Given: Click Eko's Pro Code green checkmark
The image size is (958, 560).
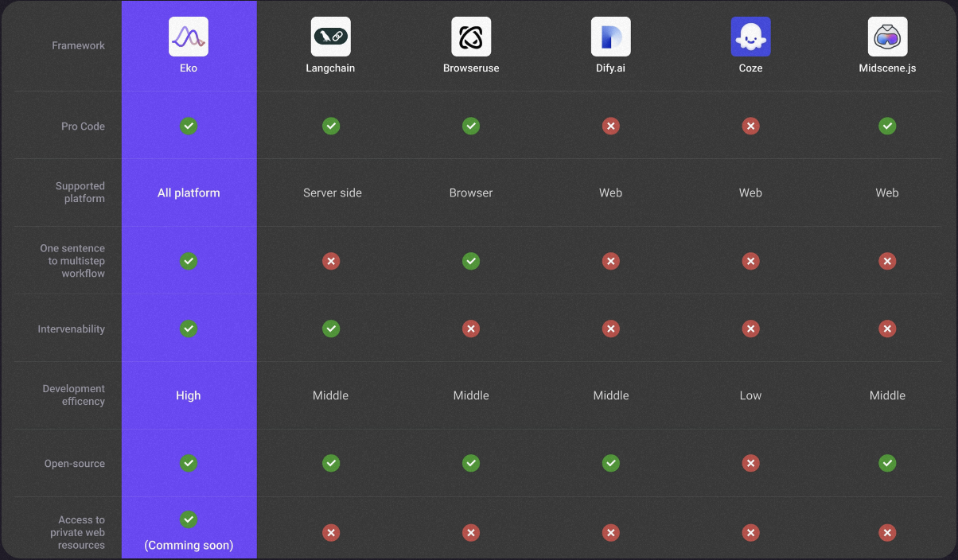Looking at the screenshot, I should 189,126.
